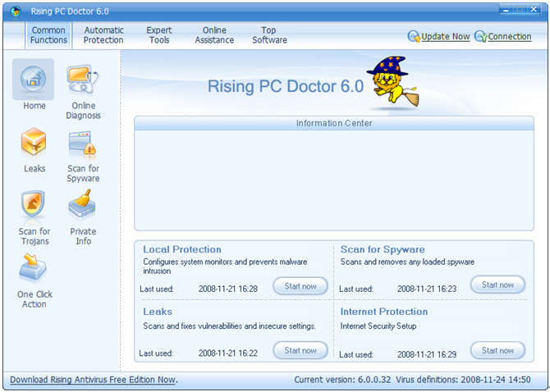The height and width of the screenshot is (392, 550).
Task: Switch to the Common Functions tab
Action: 48,35
